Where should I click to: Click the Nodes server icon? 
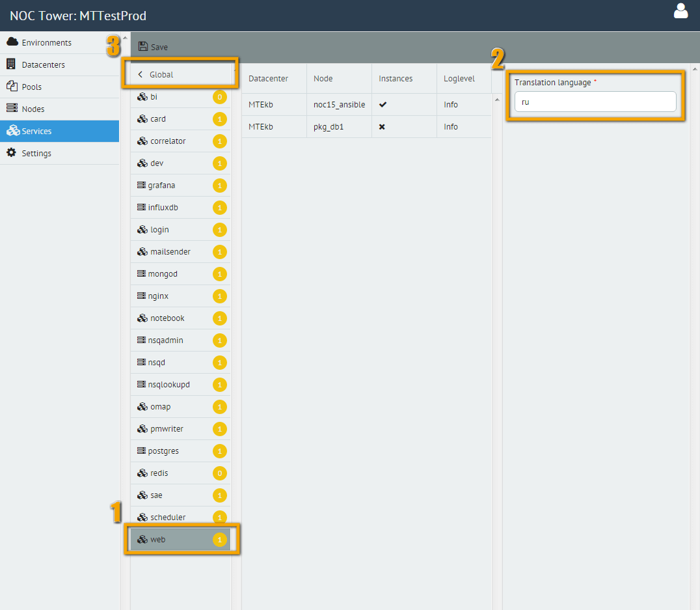coord(12,108)
